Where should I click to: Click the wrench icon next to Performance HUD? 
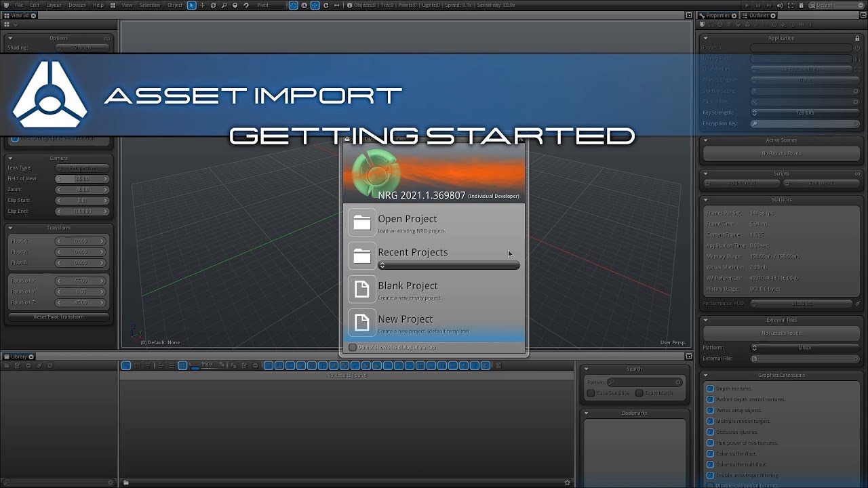(x=858, y=304)
